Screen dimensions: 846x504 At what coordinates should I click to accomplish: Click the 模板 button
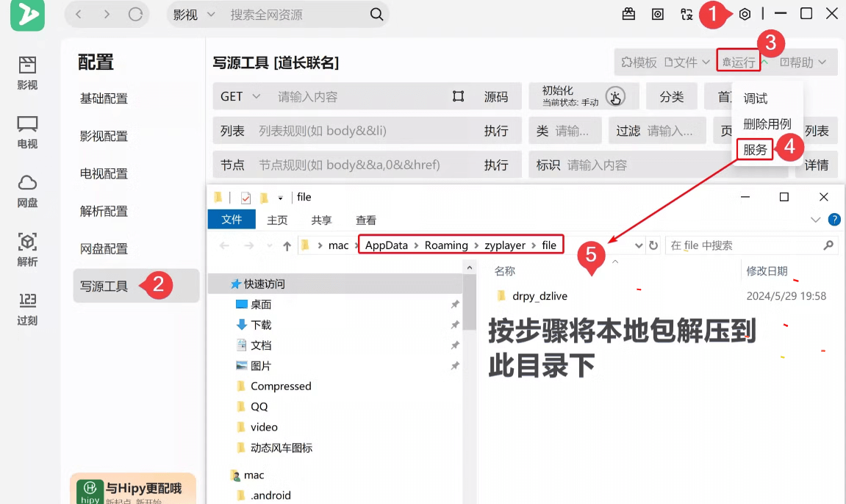639,62
